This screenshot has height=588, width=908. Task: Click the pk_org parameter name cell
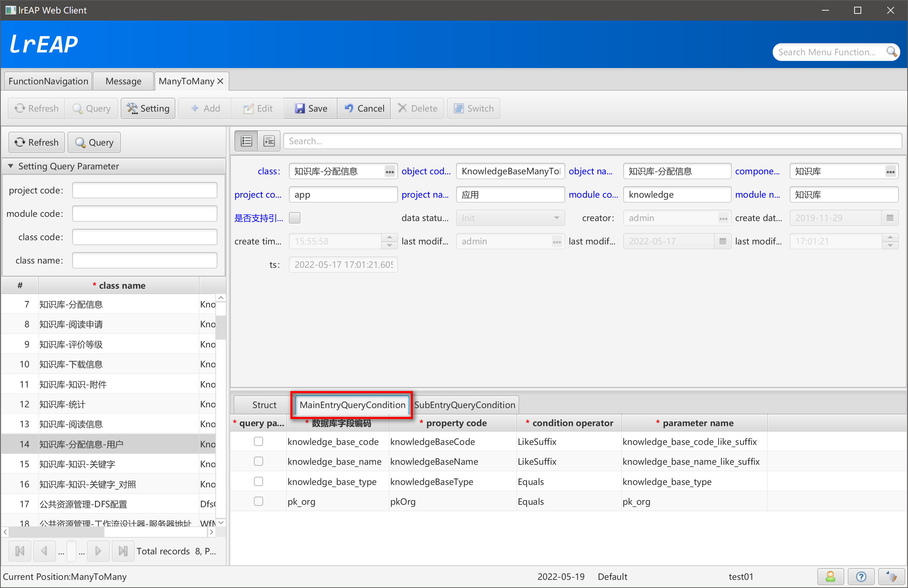[694, 501]
